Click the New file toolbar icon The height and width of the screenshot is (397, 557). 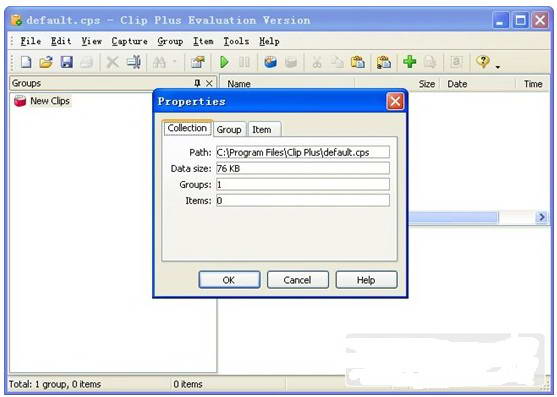26,62
